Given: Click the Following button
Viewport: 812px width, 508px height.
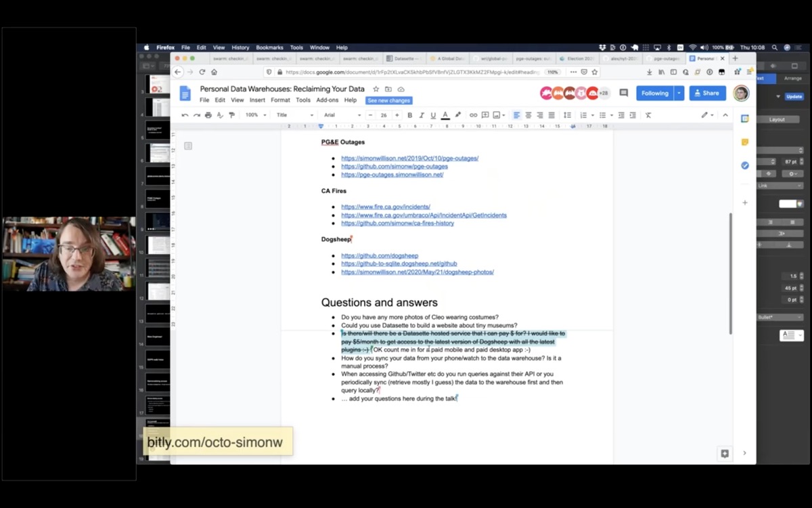Looking at the screenshot, I should (x=654, y=93).
